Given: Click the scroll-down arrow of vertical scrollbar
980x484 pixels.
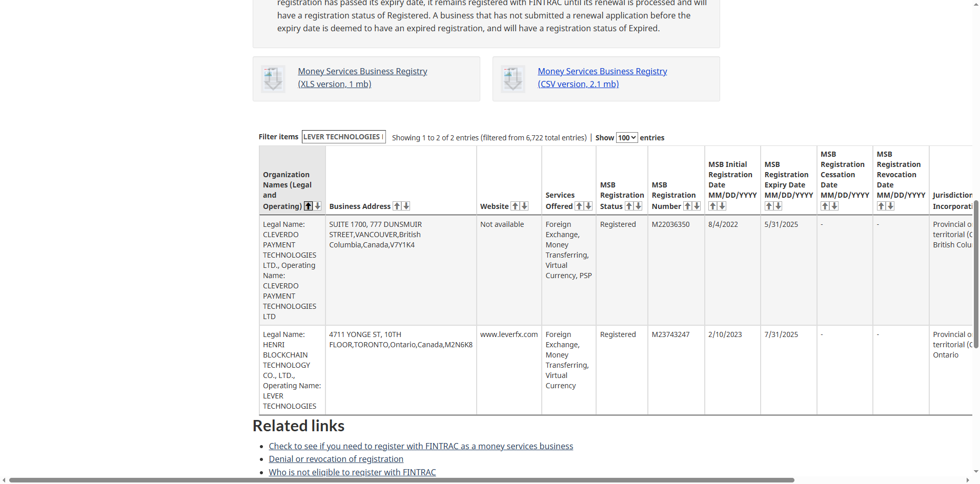Looking at the screenshot, I should tap(976, 471).
